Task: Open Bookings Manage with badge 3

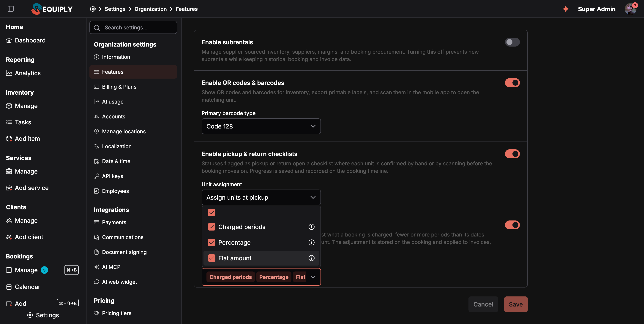Action: coord(26,270)
